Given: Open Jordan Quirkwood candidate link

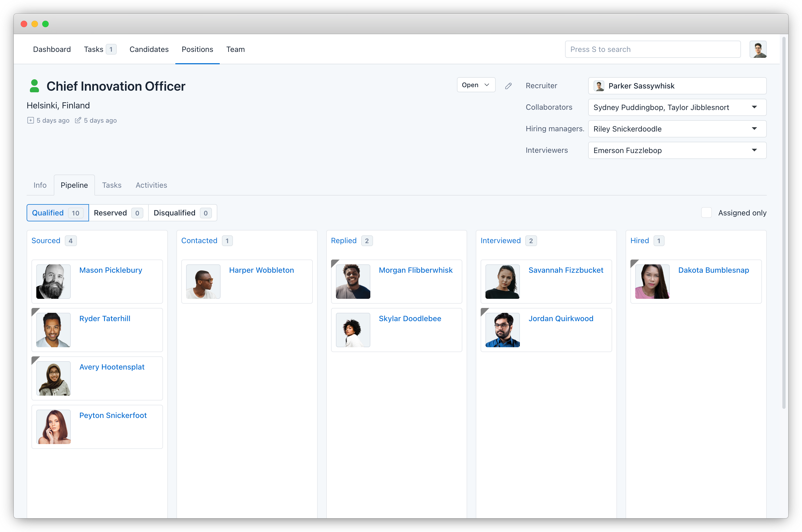Looking at the screenshot, I should 560,319.
